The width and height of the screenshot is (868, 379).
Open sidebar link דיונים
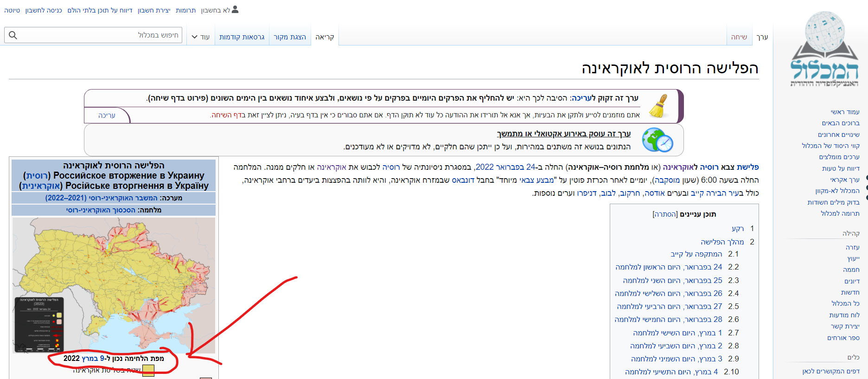tap(852, 281)
